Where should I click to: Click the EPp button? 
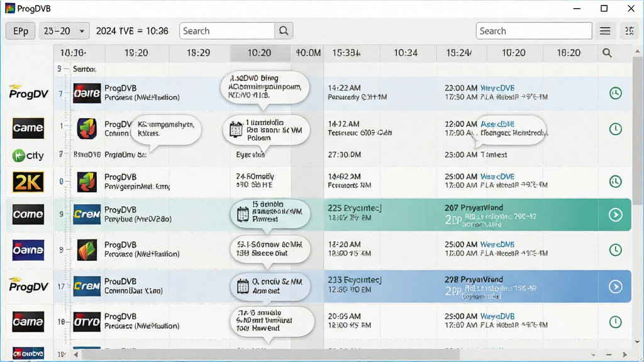(x=21, y=31)
